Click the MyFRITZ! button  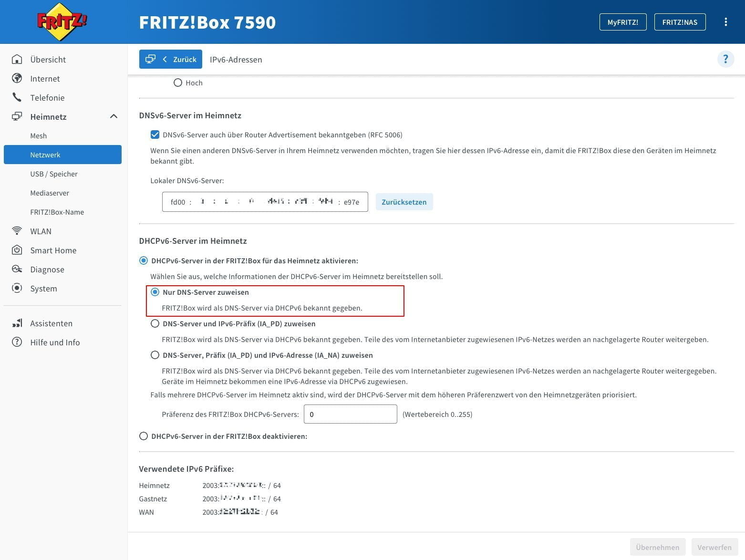(623, 22)
